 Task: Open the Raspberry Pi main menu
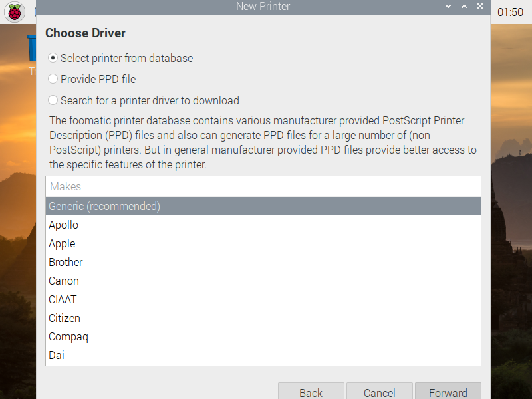[14, 12]
